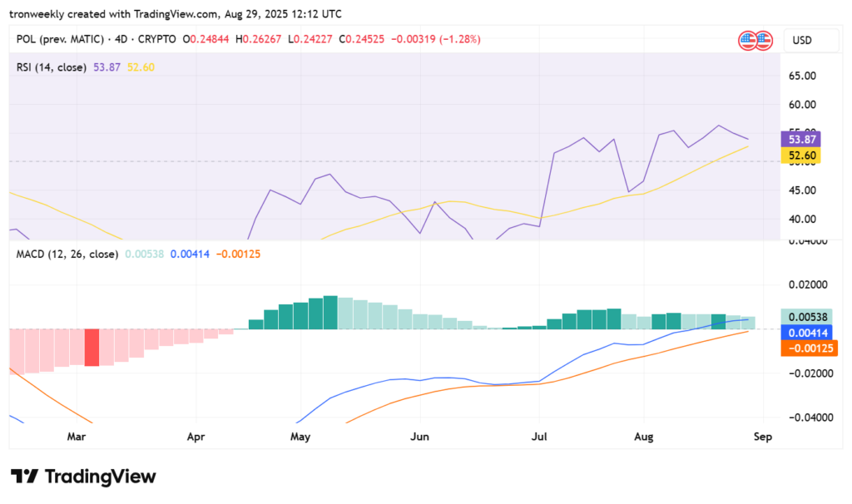
Task: Click the Sep label on time axis
Action: tap(764, 436)
